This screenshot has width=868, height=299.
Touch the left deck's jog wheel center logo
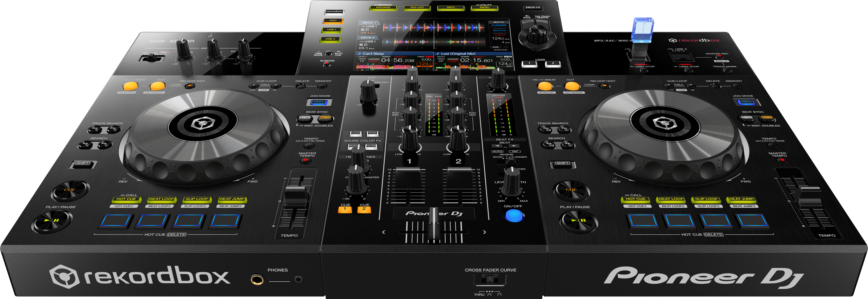(x=203, y=124)
